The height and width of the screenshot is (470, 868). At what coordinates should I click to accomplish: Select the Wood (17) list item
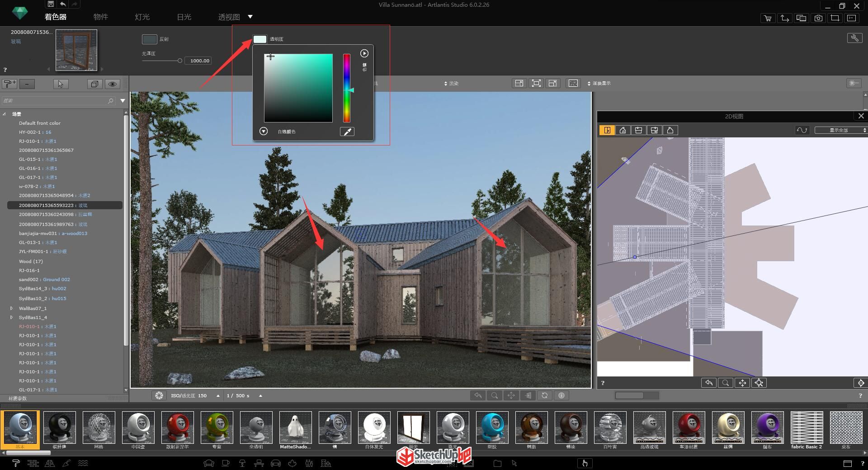(x=31, y=261)
